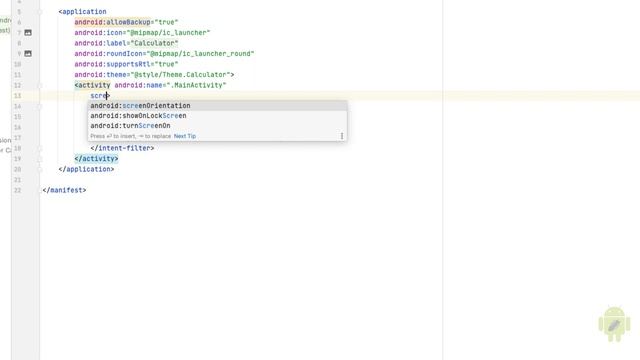Toggle fold marker at closing intent-filter line 18
This screenshot has width=640, height=360.
tap(40, 148)
